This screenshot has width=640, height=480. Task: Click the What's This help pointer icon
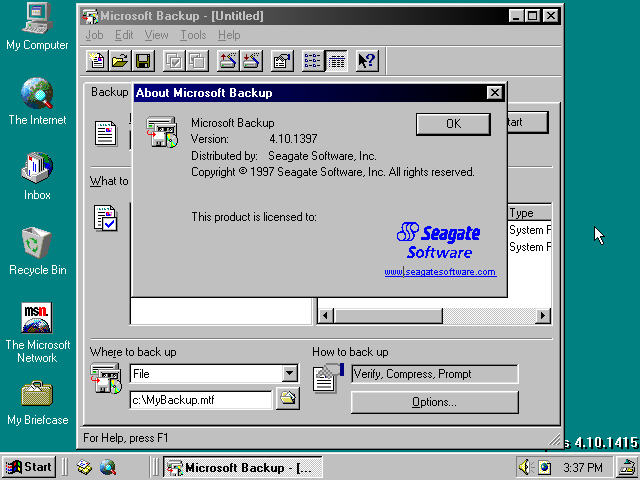pos(367,61)
